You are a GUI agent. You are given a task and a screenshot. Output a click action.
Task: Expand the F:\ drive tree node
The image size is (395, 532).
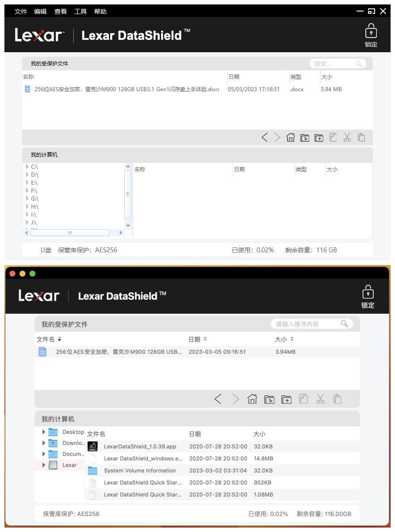click(x=27, y=191)
